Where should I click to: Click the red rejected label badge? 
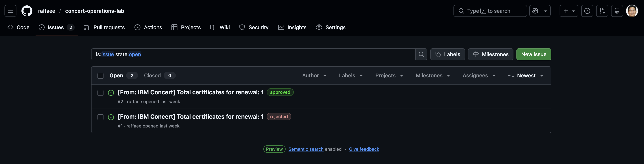tap(278, 117)
